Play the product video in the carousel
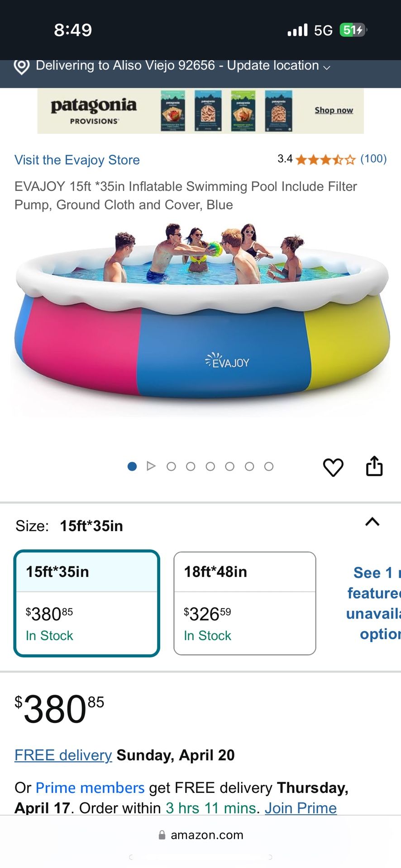The width and height of the screenshot is (401, 868). click(x=151, y=466)
